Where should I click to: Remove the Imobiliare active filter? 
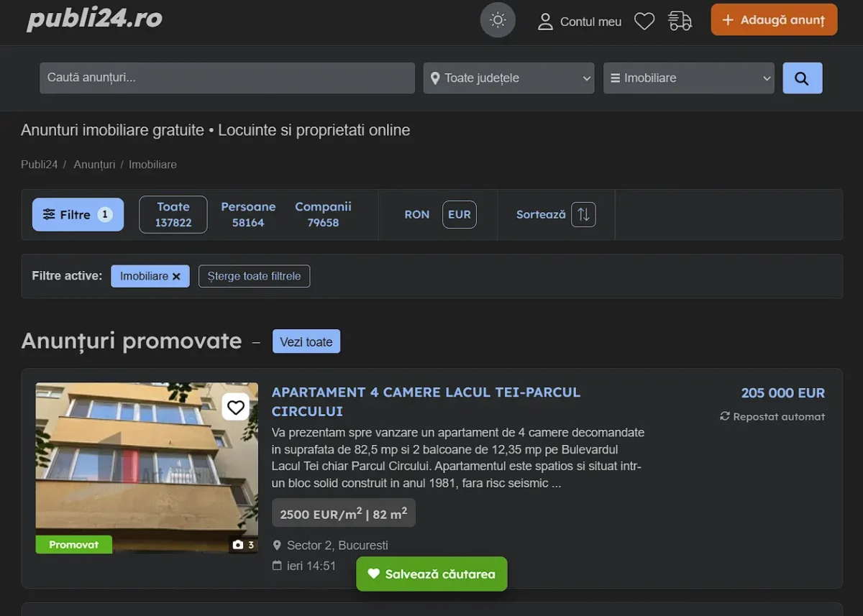tap(176, 276)
